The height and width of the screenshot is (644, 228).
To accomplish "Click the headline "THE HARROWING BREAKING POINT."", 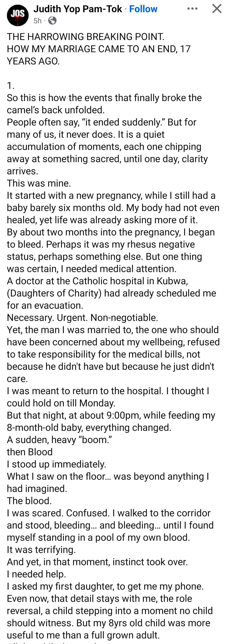I will point(85,37).
